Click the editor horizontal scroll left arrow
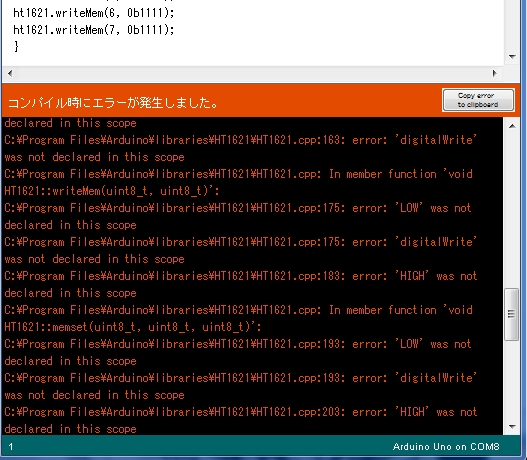The height and width of the screenshot is (460, 527). click(10, 73)
